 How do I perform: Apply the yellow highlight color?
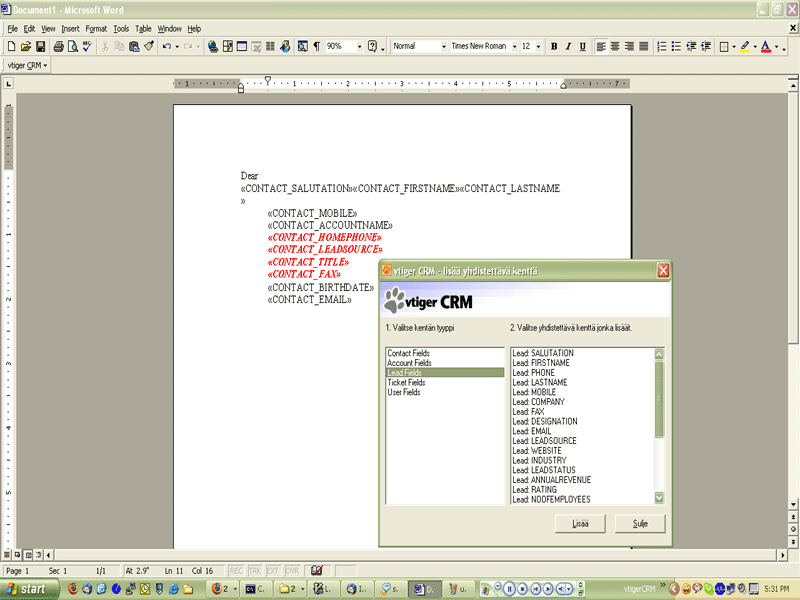[x=744, y=46]
